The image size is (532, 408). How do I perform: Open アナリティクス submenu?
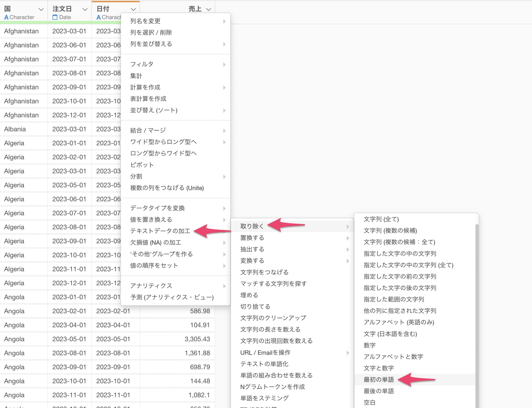(176, 286)
